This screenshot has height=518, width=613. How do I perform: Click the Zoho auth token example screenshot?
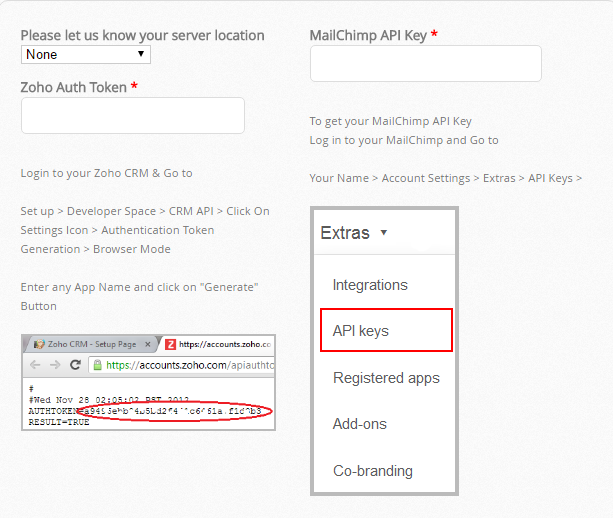pyautogui.click(x=149, y=382)
